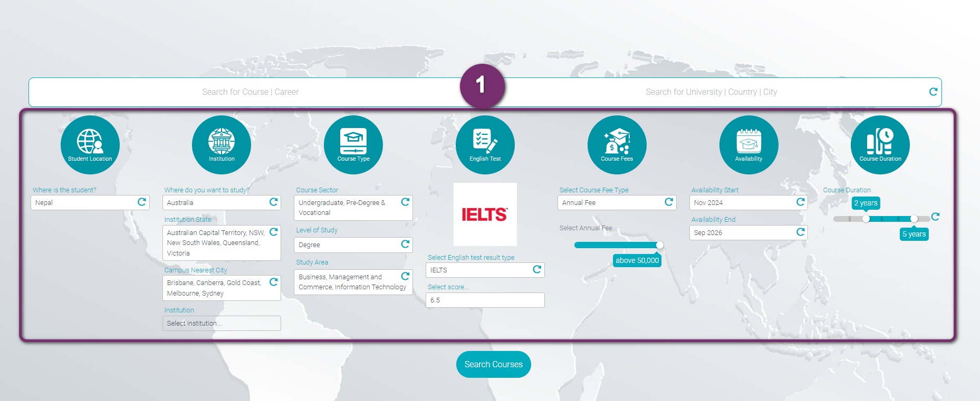Click the IELTS logo image
This screenshot has width=980, height=401.
pos(485,214)
